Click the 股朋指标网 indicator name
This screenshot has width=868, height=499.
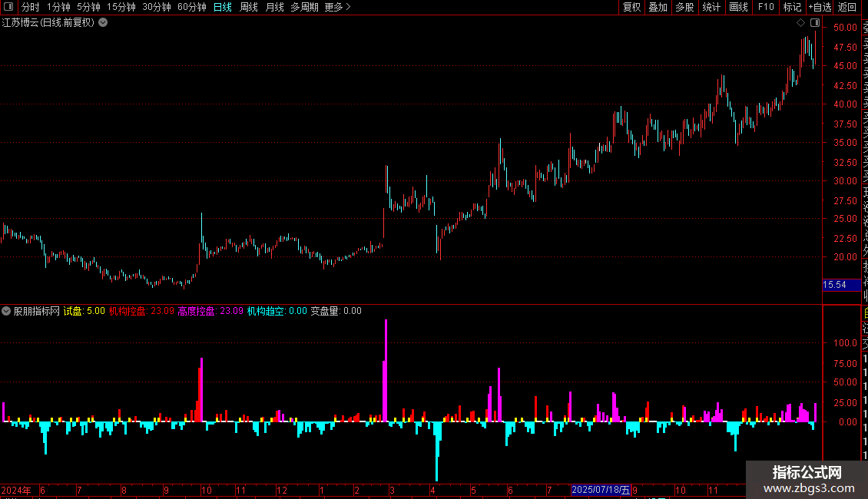[37, 311]
